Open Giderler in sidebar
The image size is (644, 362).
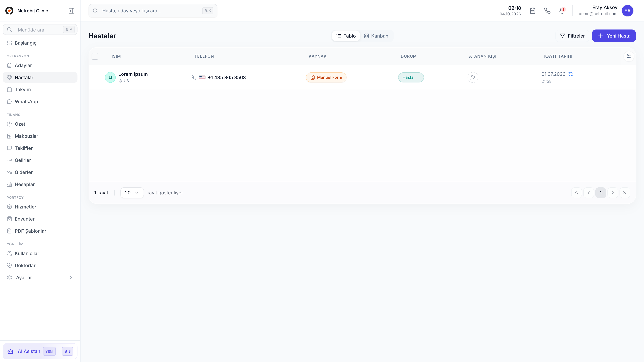point(40,172)
